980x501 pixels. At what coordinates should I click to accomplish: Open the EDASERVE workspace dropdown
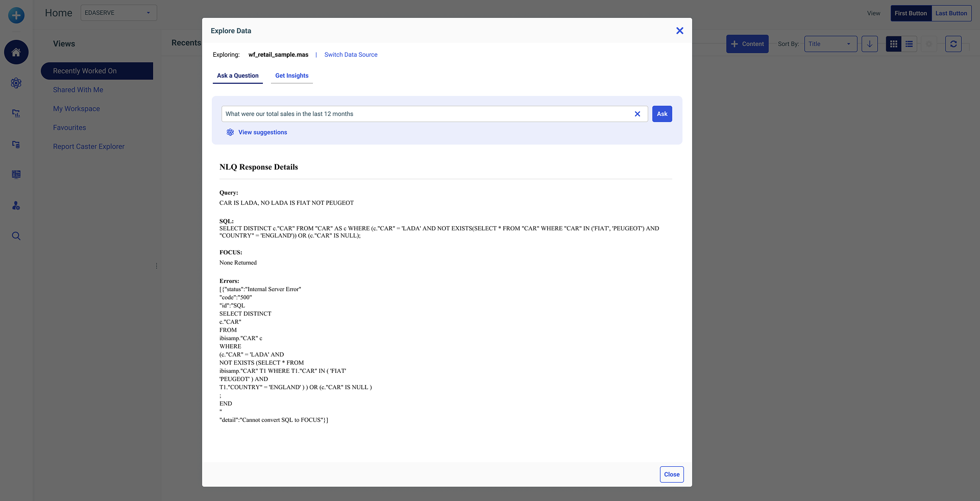119,13
